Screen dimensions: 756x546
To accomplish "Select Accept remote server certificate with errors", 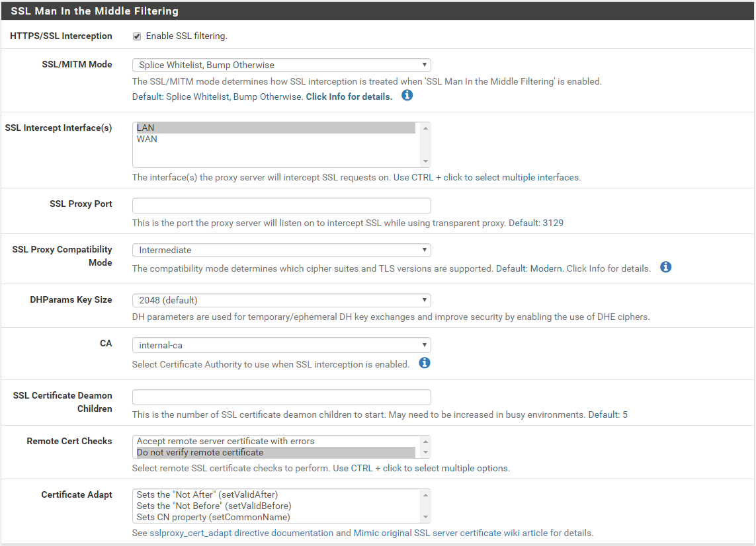I will point(275,441).
